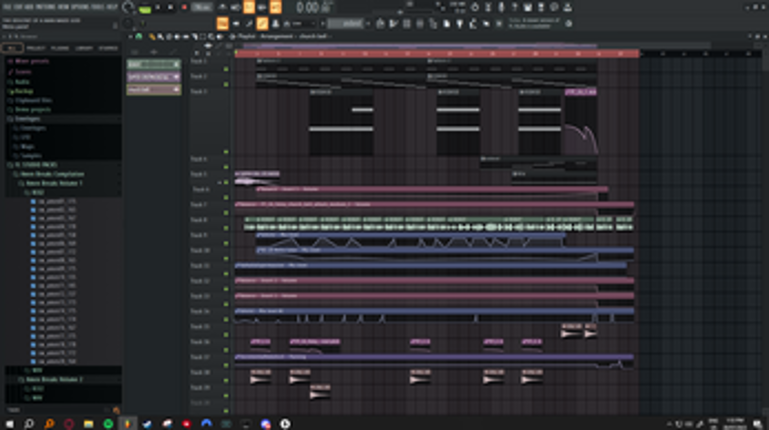Start playback with the play button

[158, 7]
